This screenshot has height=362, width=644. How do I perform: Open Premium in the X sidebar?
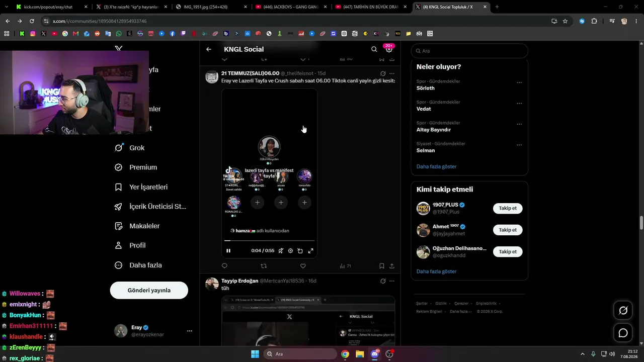[136, 167]
